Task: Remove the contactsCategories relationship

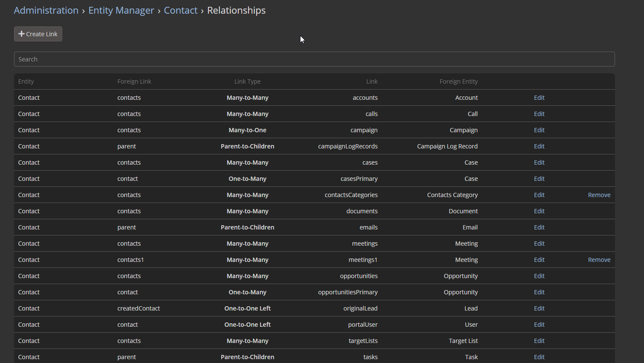Action: 599,195
